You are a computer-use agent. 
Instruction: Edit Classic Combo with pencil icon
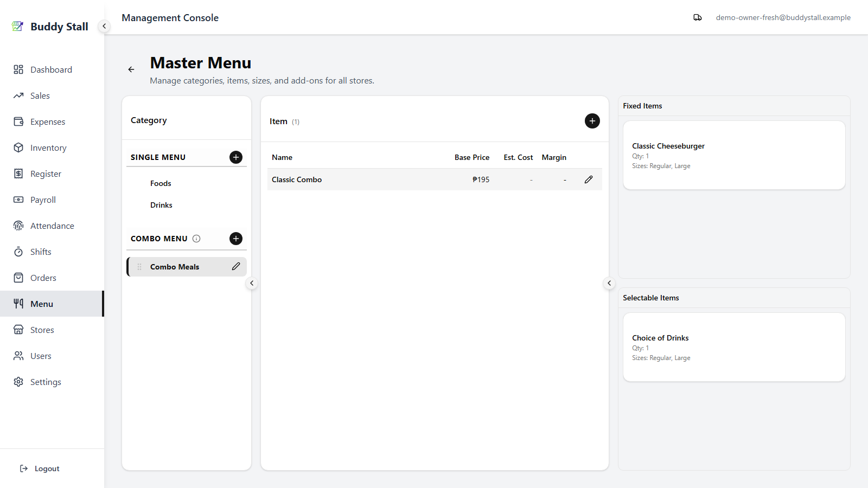pos(589,179)
